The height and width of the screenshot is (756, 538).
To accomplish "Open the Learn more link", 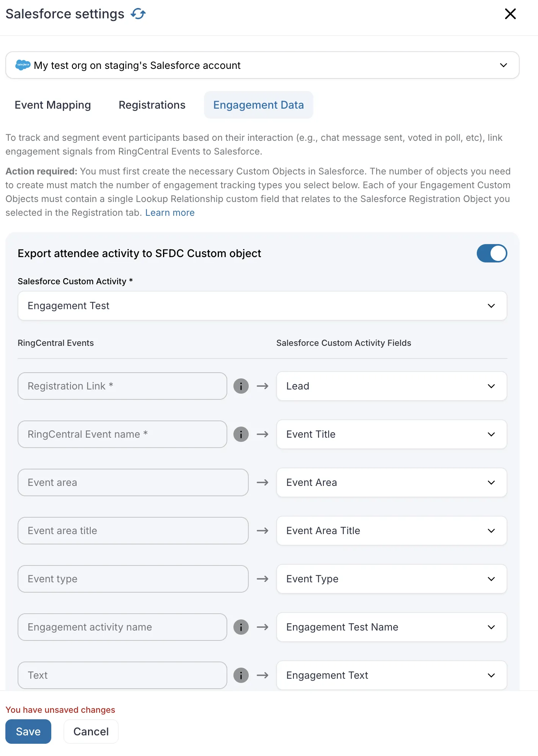I will [170, 213].
